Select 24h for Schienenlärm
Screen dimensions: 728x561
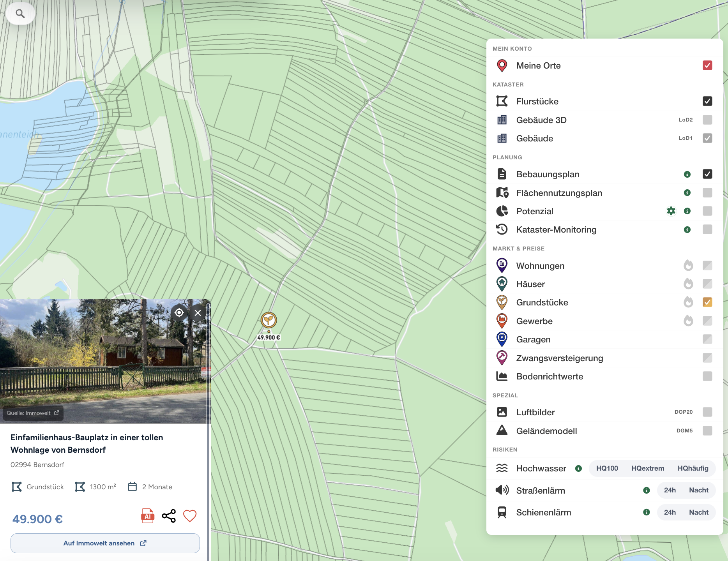click(670, 512)
